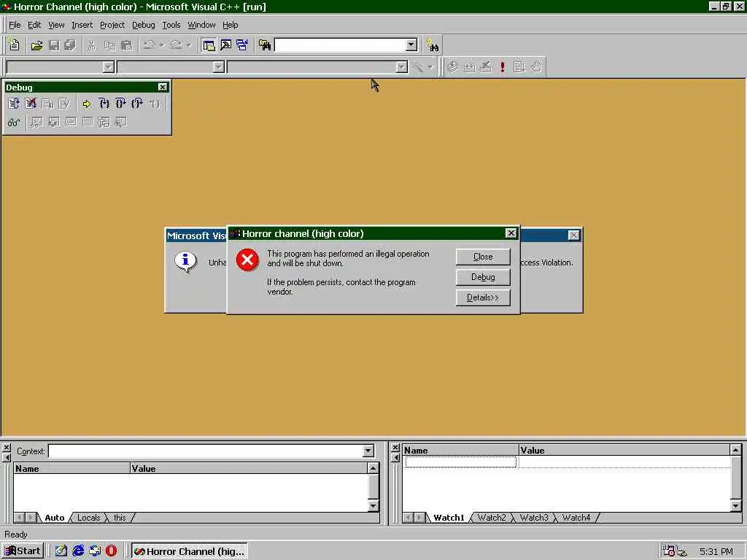Click the Go debug icon in build bar

[x=519, y=66]
